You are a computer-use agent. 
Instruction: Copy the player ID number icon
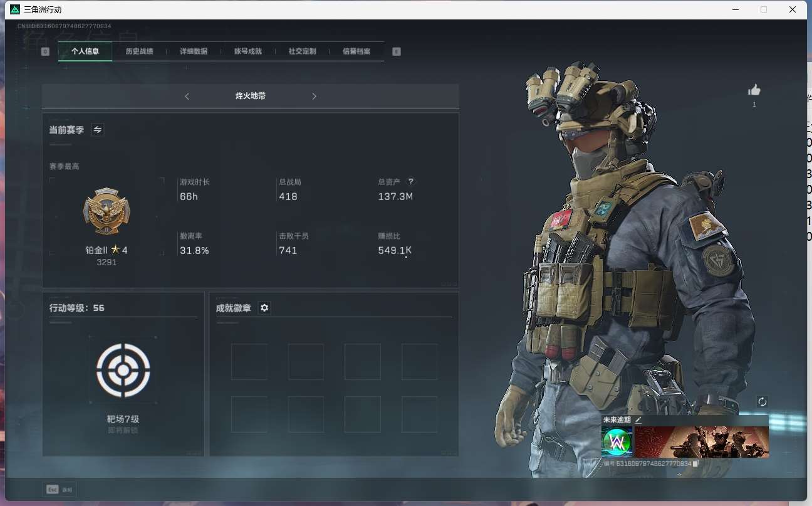695,463
